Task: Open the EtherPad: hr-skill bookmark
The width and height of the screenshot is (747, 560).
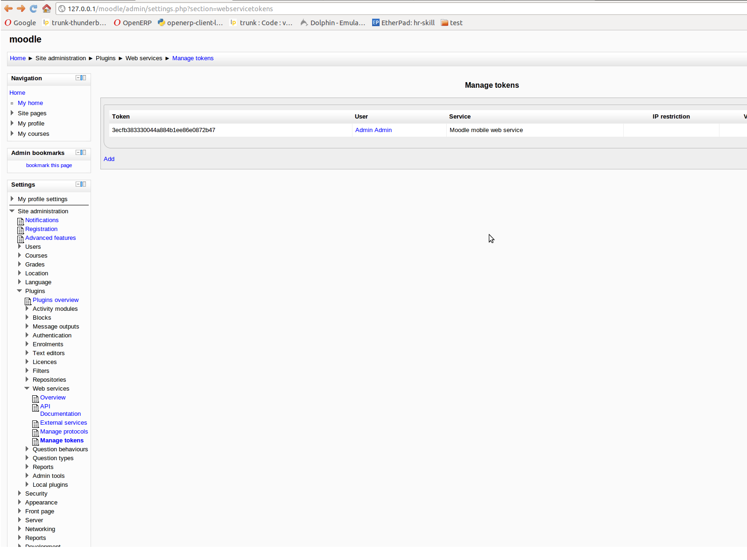Action: (x=403, y=23)
